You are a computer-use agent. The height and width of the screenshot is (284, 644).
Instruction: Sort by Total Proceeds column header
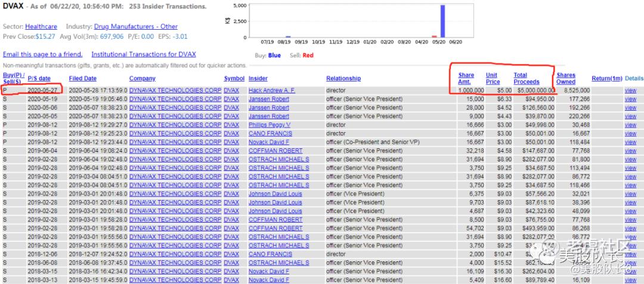coord(527,78)
